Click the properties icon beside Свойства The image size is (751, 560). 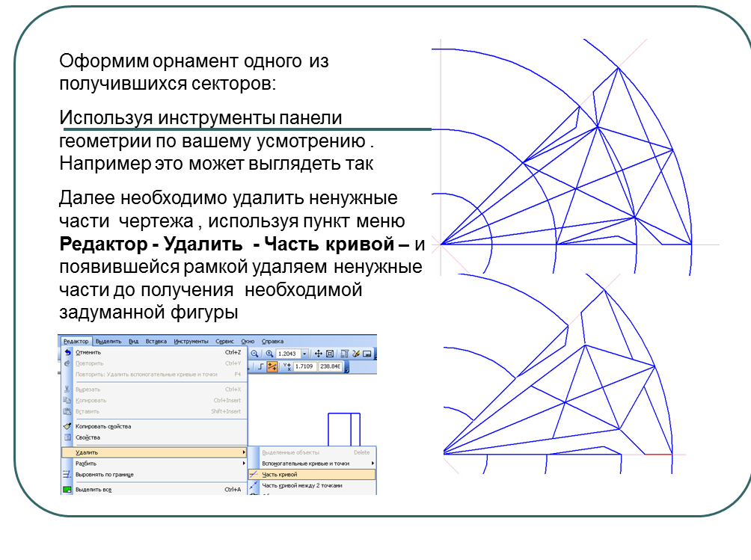pos(67,437)
